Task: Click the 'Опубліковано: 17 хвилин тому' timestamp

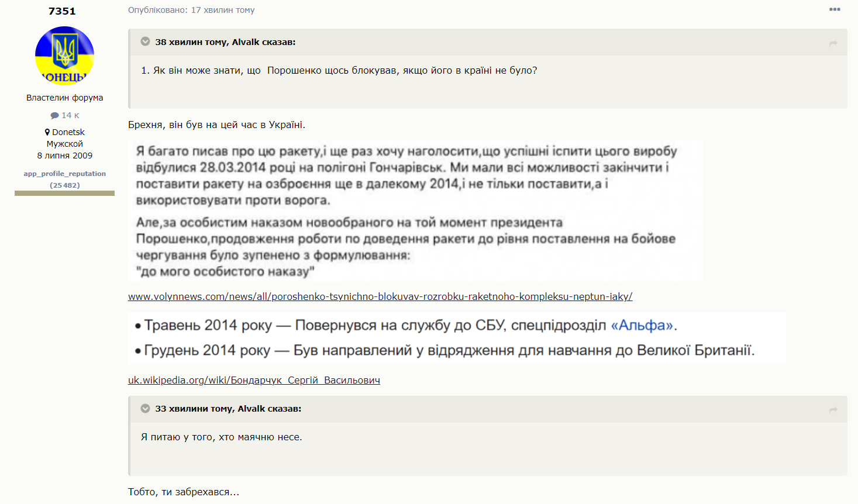Action: 191,10
